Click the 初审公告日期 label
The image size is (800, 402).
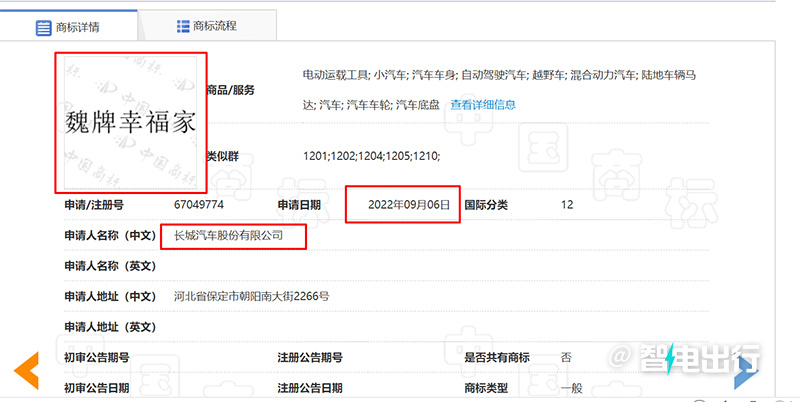[96, 388]
